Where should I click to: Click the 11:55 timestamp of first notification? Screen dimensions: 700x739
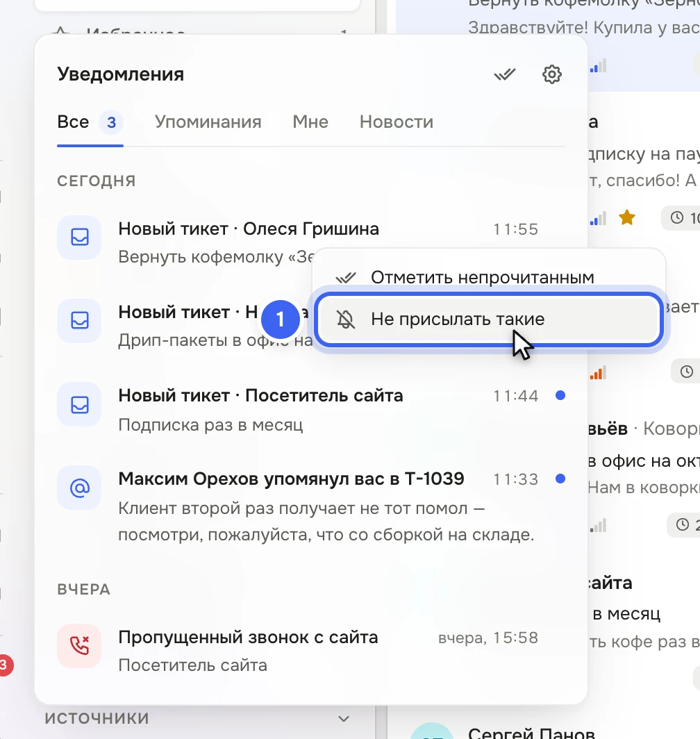pyautogui.click(x=516, y=229)
